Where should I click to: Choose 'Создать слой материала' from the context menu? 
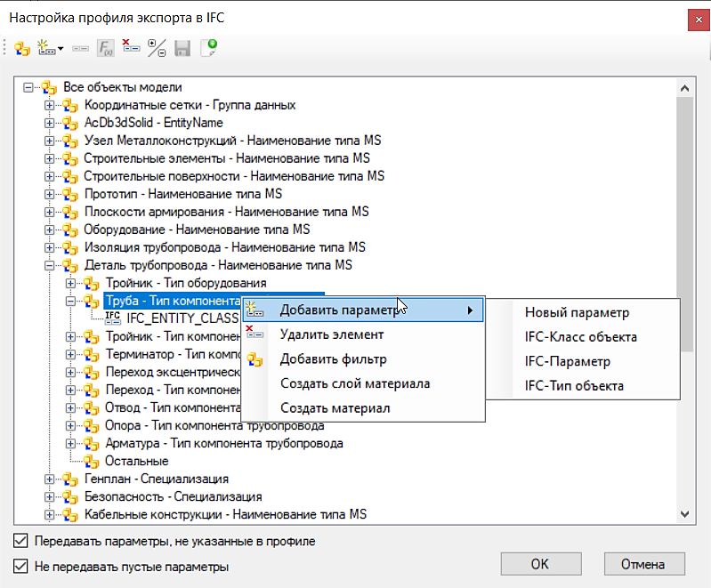tap(354, 383)
